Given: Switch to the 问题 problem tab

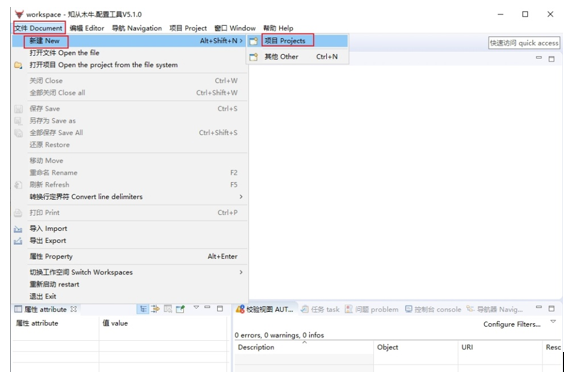Looking at the screenshot, I should coord(372,310).
